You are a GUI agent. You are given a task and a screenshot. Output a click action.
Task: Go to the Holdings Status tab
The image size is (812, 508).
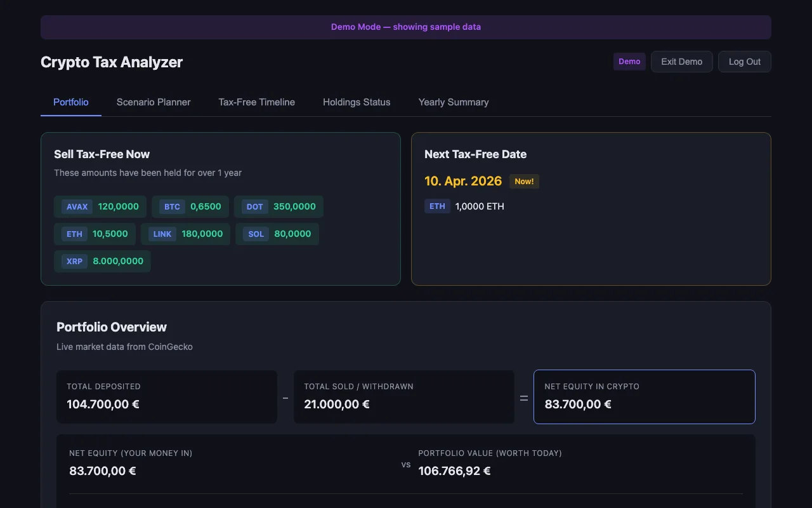[357, 102]
